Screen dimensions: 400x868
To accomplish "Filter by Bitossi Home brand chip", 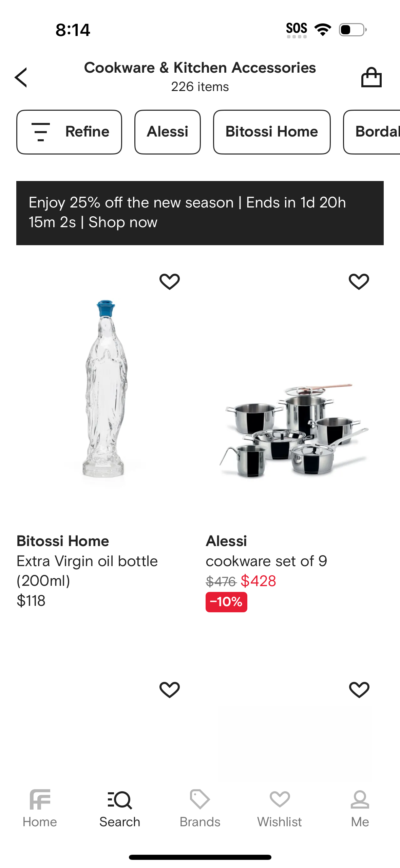I will (272, 132).
